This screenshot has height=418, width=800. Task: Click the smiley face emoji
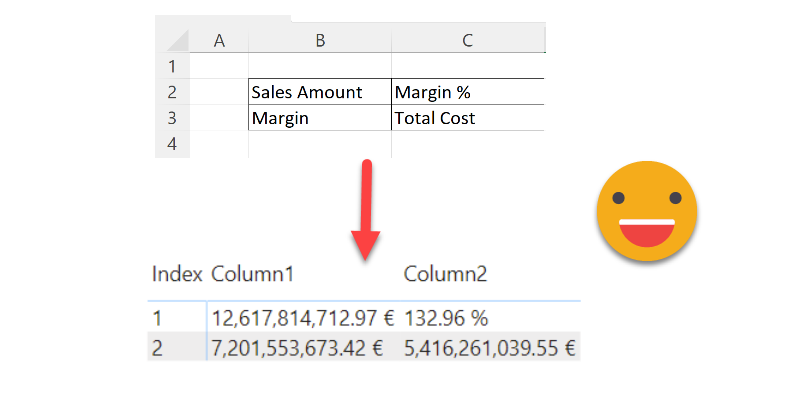click(646, 211)
